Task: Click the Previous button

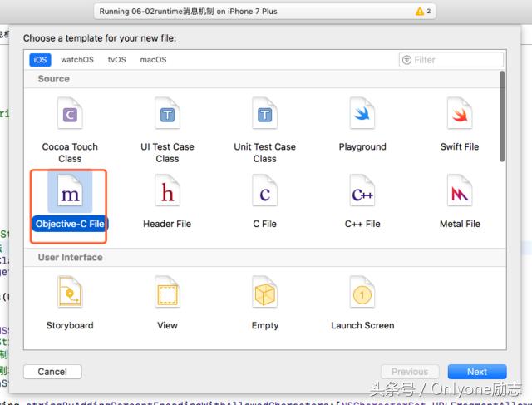Action: coord(410,372)
